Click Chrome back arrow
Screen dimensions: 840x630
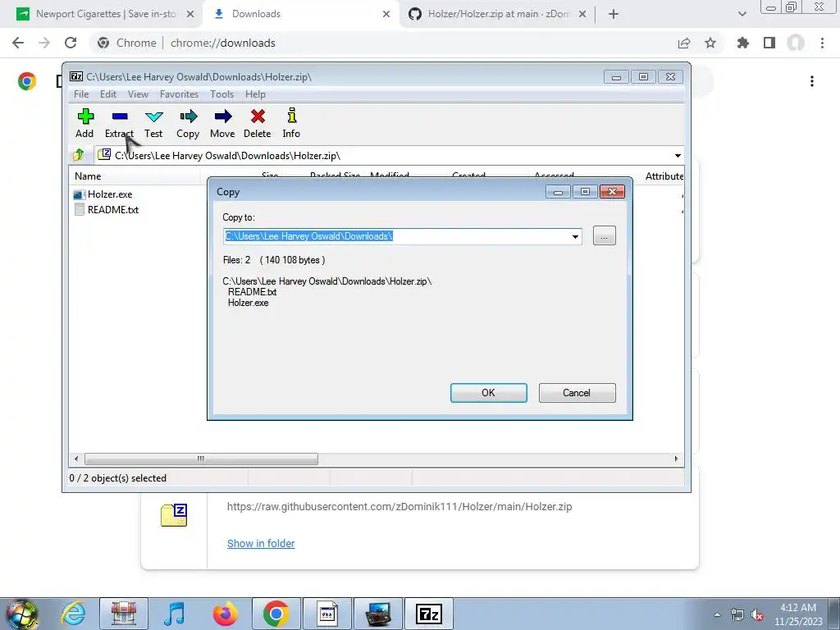pos(18,43)
